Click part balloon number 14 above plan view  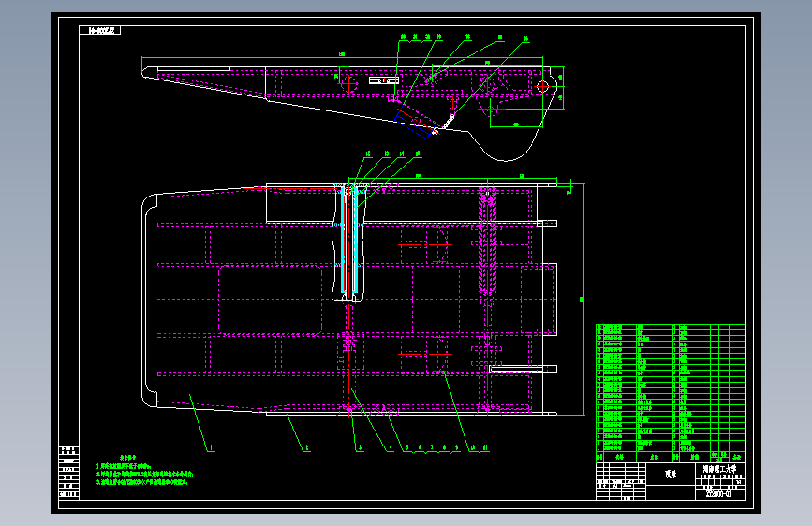coord(402,153)
